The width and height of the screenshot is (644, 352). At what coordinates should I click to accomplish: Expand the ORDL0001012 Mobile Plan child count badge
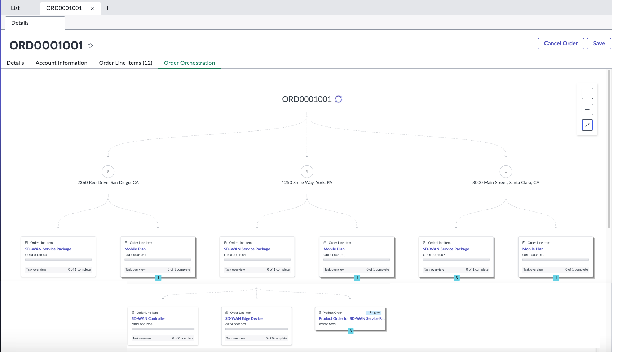[556, 278]
